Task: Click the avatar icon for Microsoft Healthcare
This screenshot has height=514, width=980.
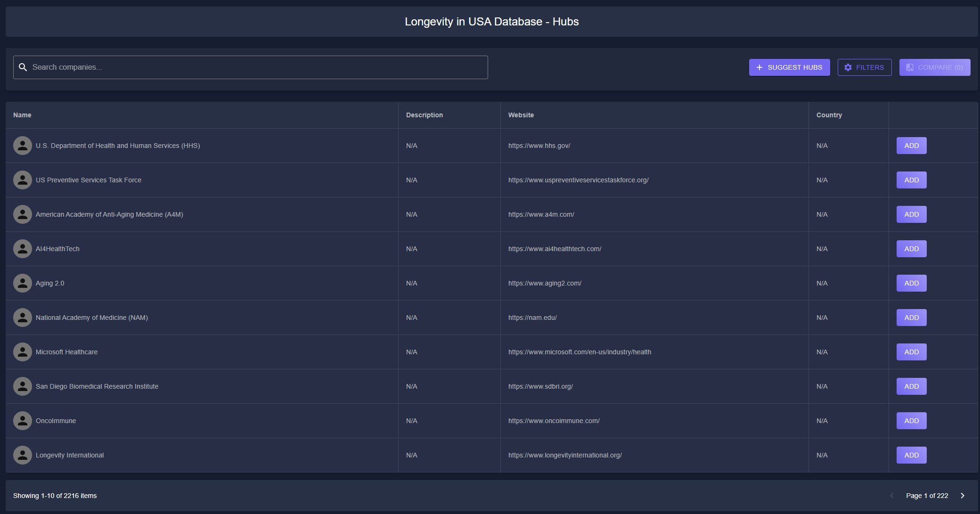Action: coord(22,352)
